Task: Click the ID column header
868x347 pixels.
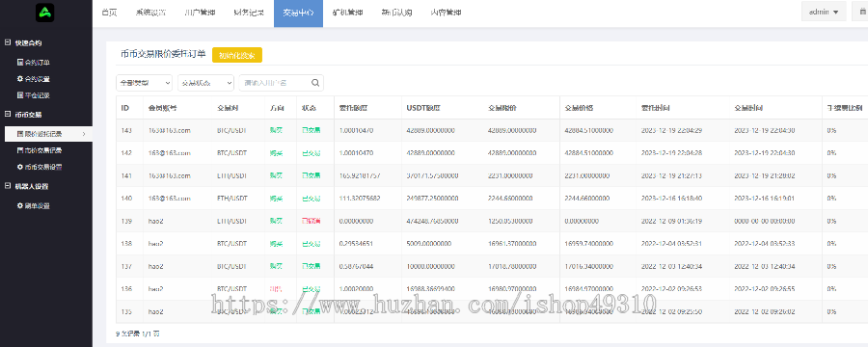Action: [125, 107]
